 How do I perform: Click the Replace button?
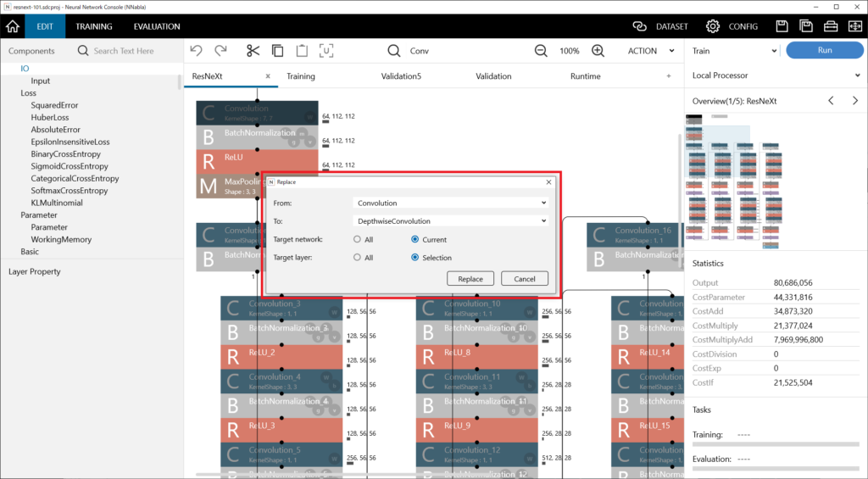(470, 279)
